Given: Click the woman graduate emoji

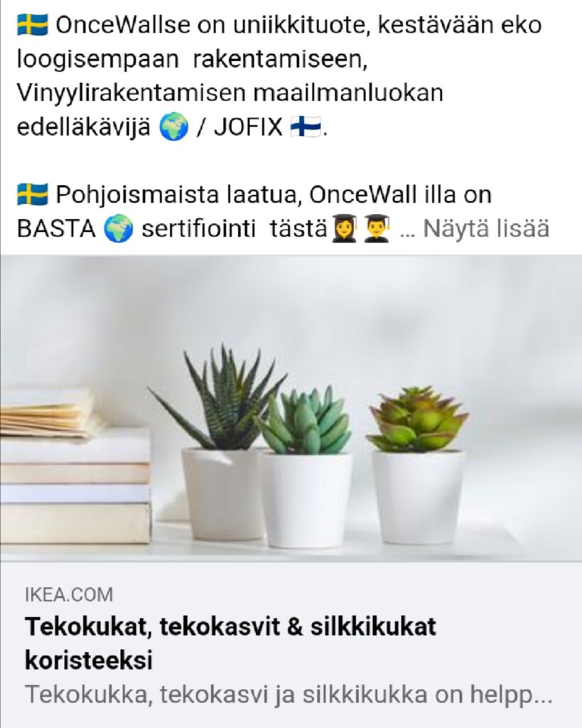Looking at the screenshot, I should [344, 228].
